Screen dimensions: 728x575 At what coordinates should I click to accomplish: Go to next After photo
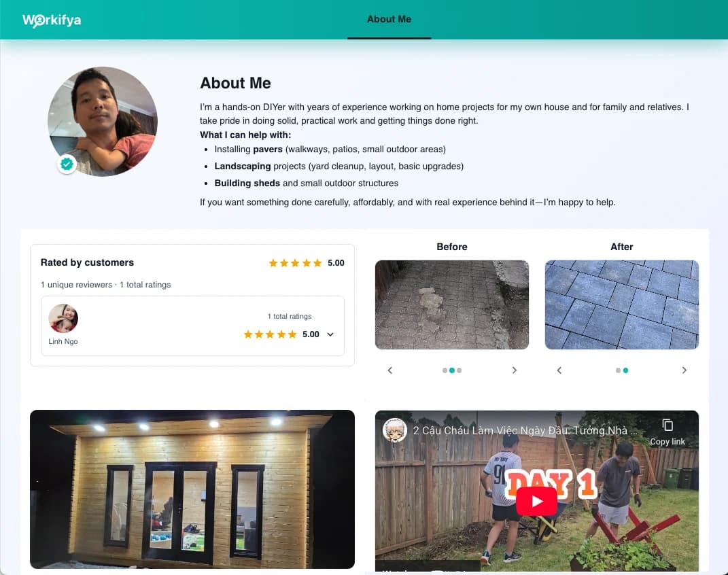684,370
